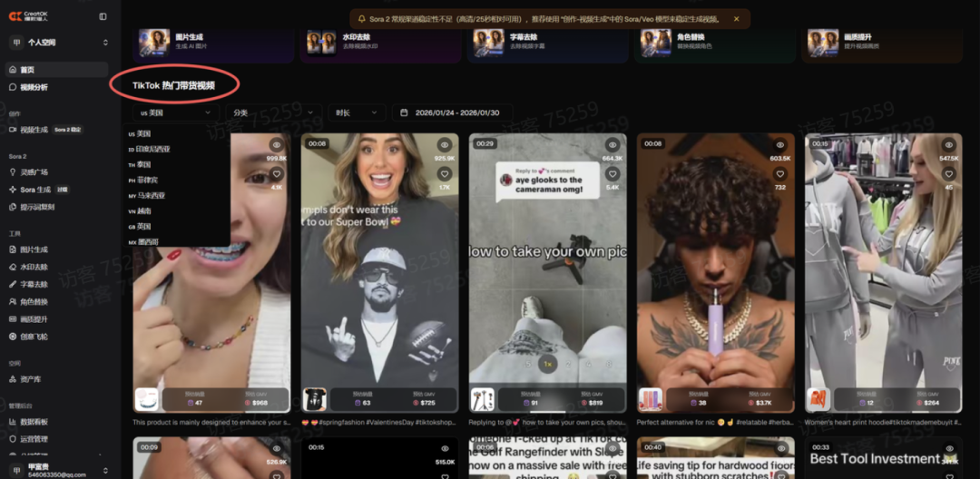Screen dimensions: 980x479
Task: Like the Super Bowl video with 1.7K hearts
Action: 445,174
